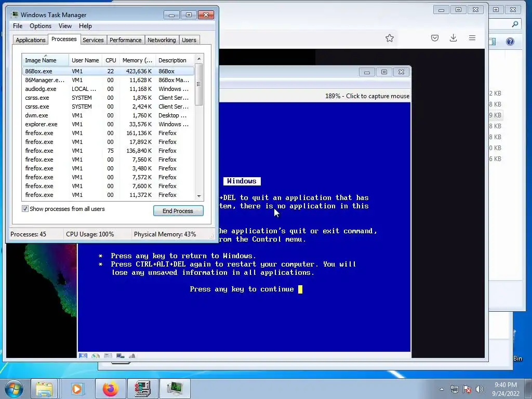Select 86Box.exe process row
Viewport: 532px width, 399px height.
(108, 71)
